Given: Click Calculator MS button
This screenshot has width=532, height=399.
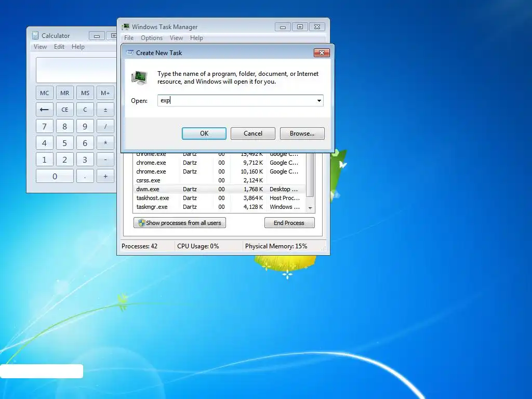Looking at the screenshot, I should coord(85,93).
